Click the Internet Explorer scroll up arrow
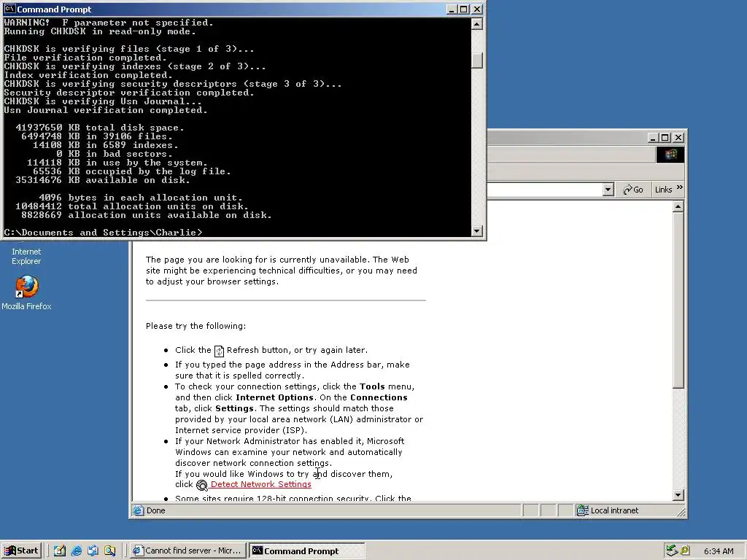This screenshot has height=560, width=747. pyautogui.click(x=678, y=206)
